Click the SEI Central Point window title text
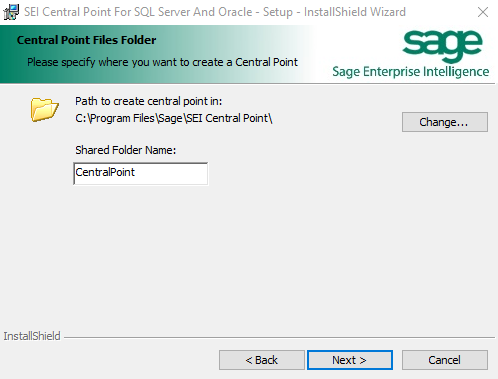The image size is (498, 379). (x=215, y=12)
